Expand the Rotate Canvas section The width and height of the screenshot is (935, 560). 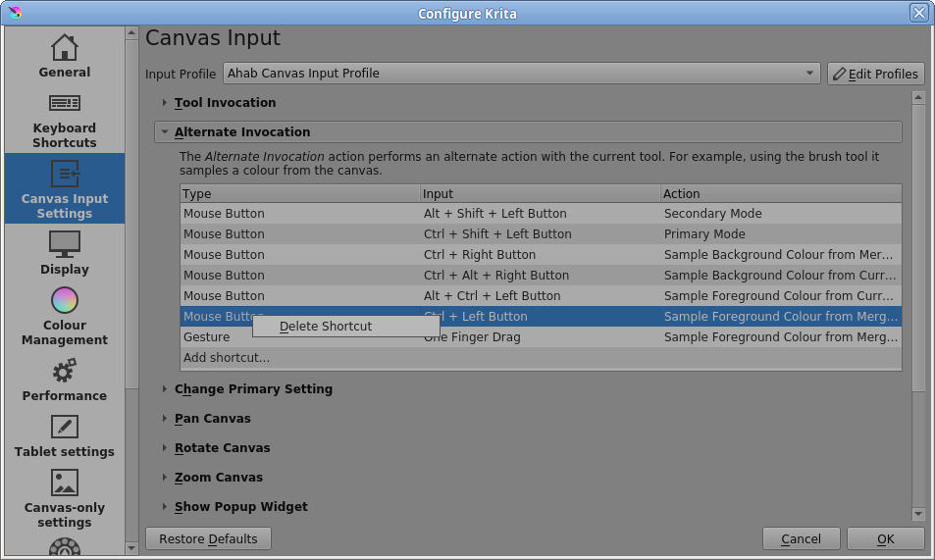(x=165, y=447)
